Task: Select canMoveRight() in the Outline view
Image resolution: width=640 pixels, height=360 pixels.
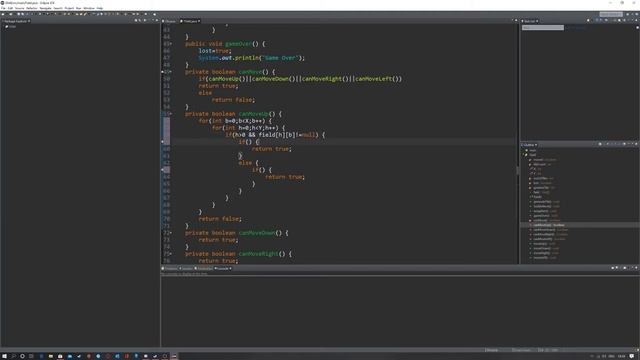Action: (x=550, y=234)
